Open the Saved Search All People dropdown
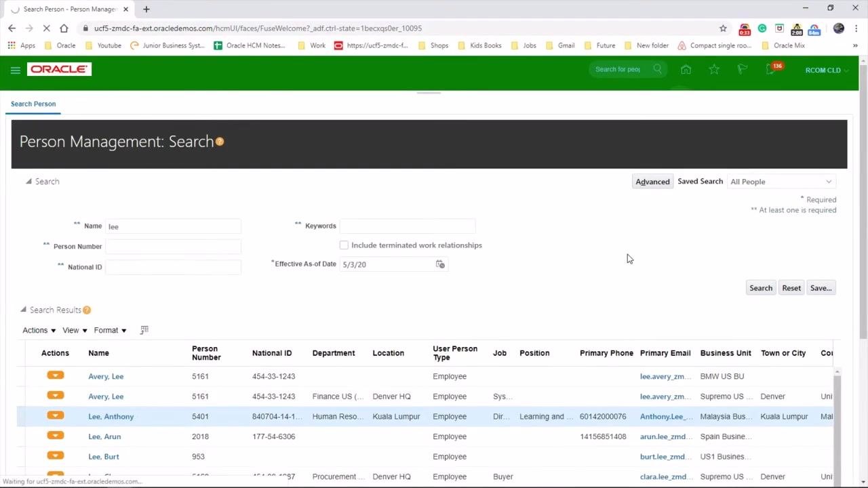Viewport: 868px width, 488px height. (781, 182)
